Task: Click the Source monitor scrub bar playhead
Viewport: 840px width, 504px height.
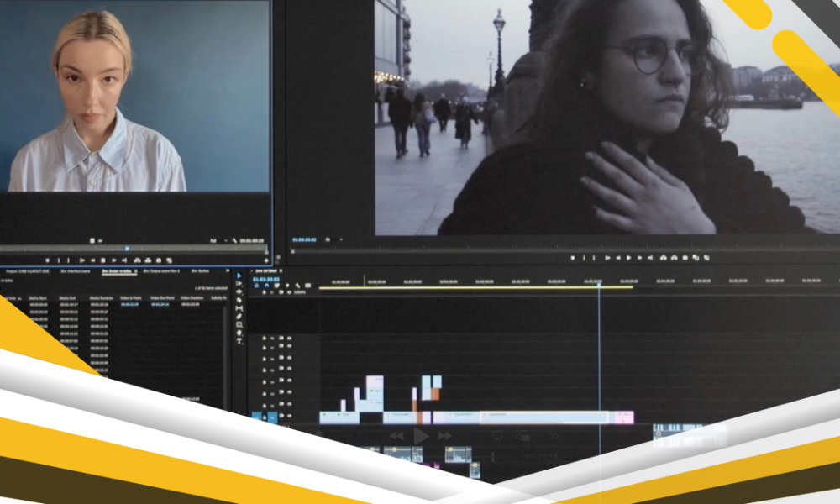Action: click(127, 249)
